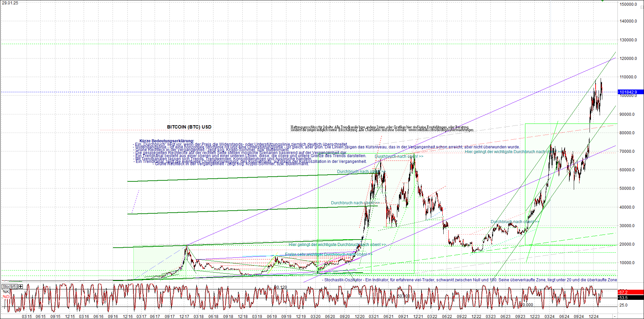This screenshot has height=319, width=644.
Task: Click the 20.000 stochastic lower level label
Action: (527, 305)
